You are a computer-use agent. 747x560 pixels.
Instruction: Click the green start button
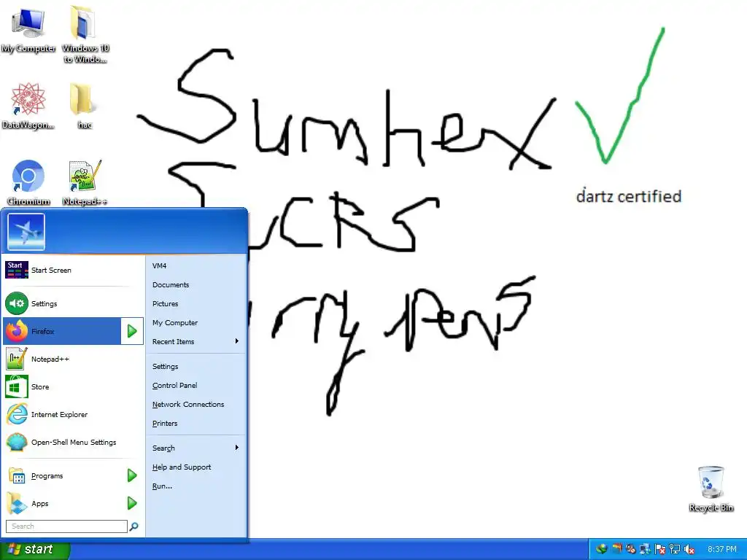point(34,550)
